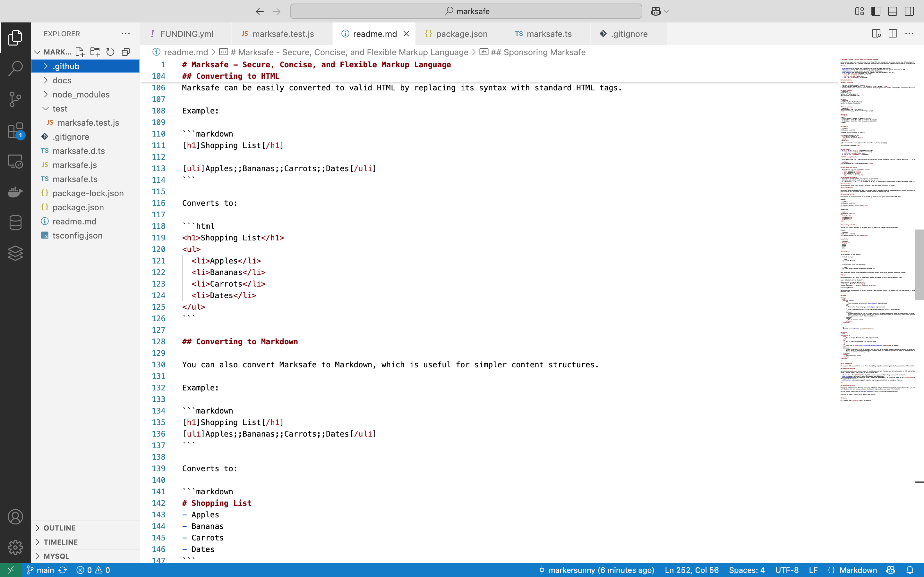924x577 pixels.
Task: Collapse the test folder
Action: pyautogui.click(x=60, y=108)
